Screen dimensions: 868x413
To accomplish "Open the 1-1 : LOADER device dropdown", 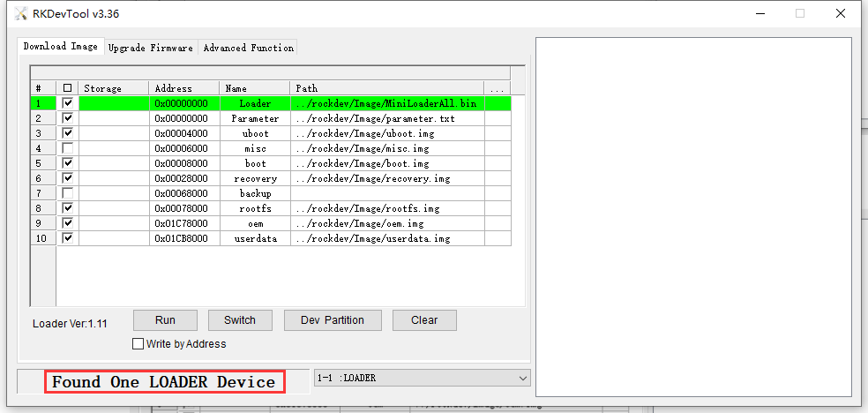I will (x=422, y=378).
